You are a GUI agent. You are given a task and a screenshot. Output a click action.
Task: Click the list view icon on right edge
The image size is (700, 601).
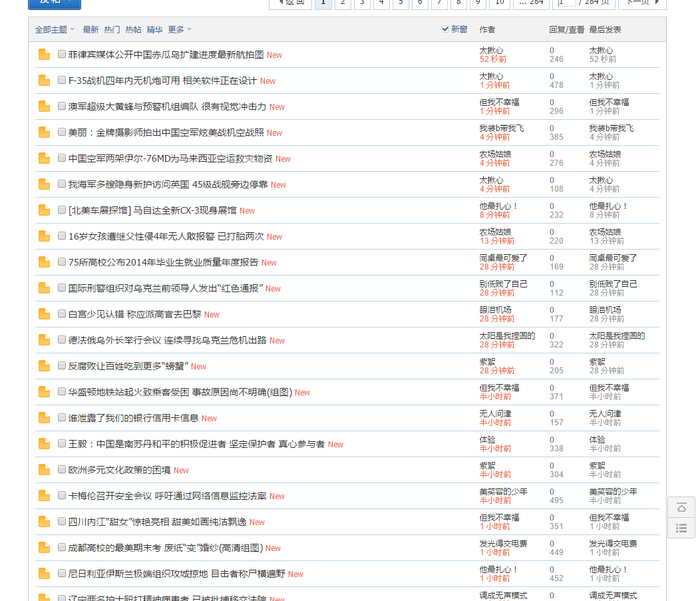(x=681, y=528)
